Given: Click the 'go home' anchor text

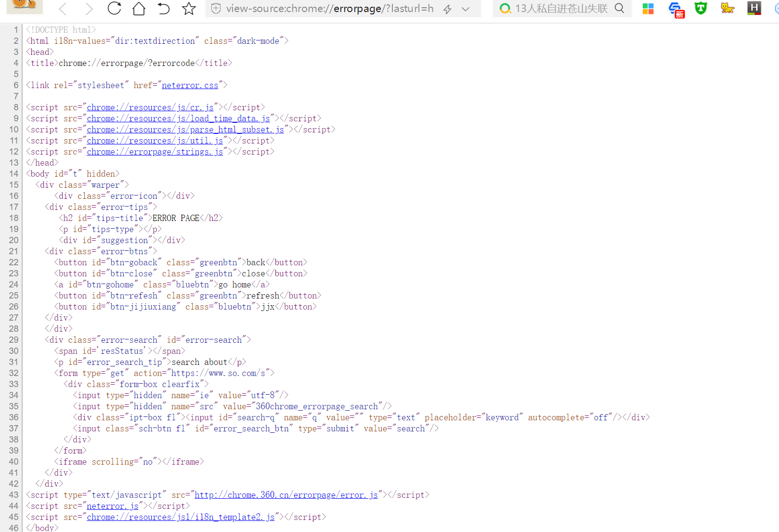Looking at the screenshot, I should click(234, 285).
